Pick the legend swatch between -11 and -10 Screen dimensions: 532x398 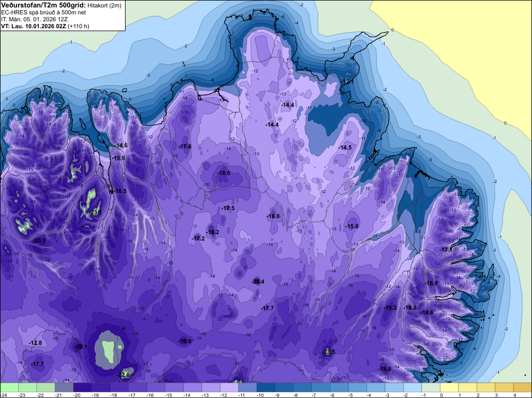pos(247,387)
